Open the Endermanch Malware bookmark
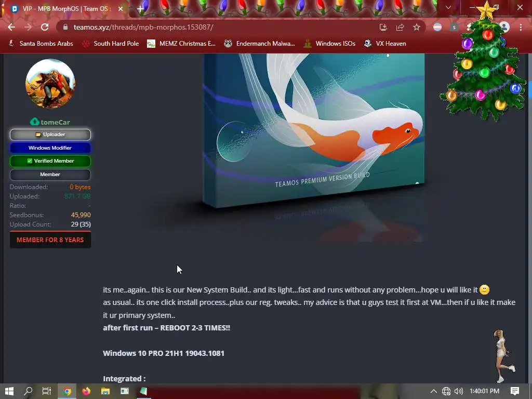This screenshot has height=399, width=532. 260,44
